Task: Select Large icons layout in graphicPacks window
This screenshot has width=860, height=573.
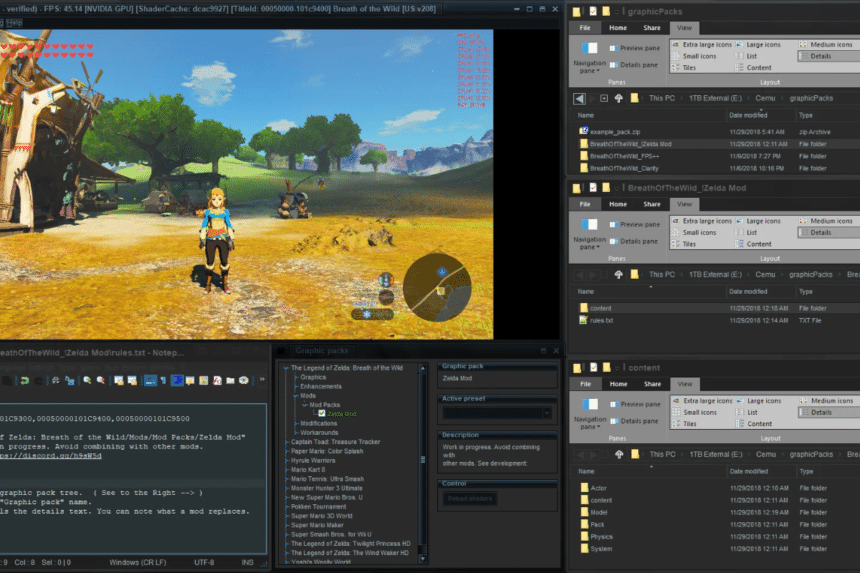Action: [758, 44]
